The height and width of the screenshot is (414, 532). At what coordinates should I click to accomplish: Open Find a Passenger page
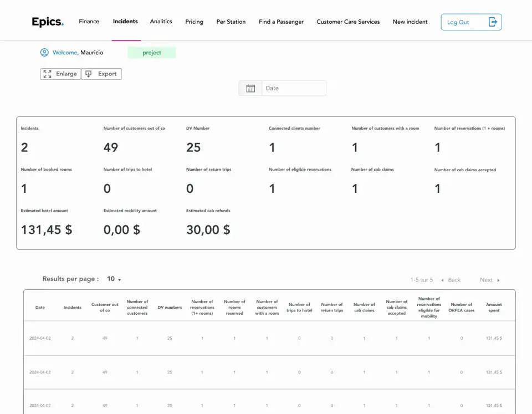click(x=281, y=22)
